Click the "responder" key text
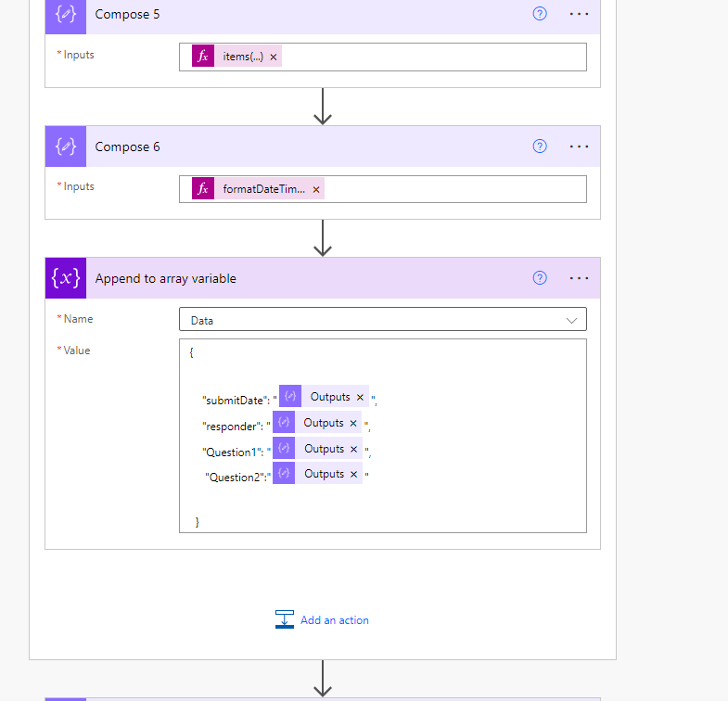 [x=232, y=427]
